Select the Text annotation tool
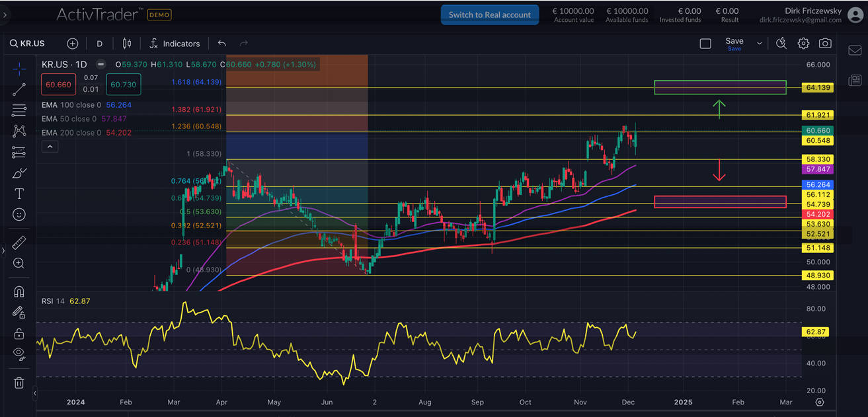868x417 pixels. (x=19, y=194)
